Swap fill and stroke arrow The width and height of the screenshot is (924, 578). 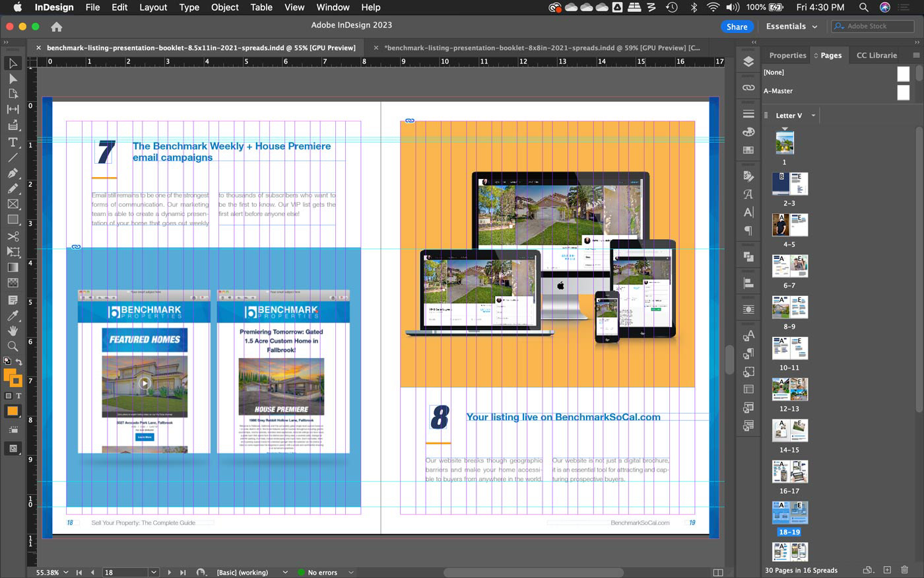click(19, 361)
